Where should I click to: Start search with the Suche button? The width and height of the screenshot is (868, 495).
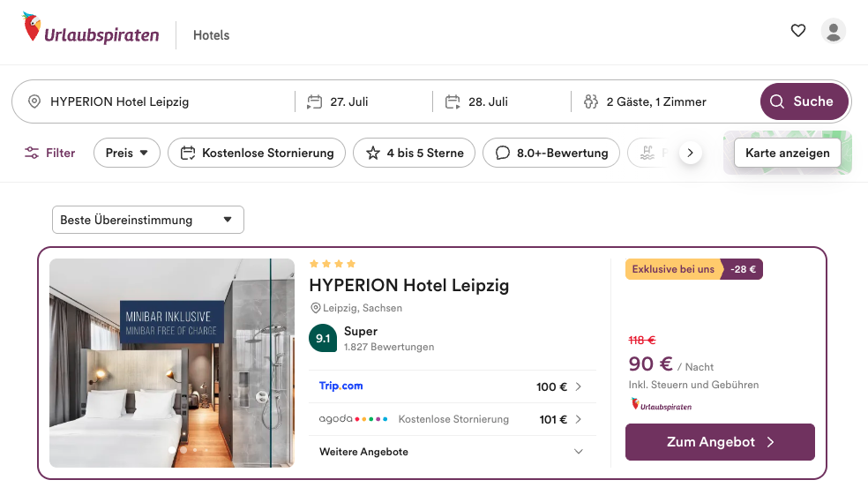tap(804, 101)
